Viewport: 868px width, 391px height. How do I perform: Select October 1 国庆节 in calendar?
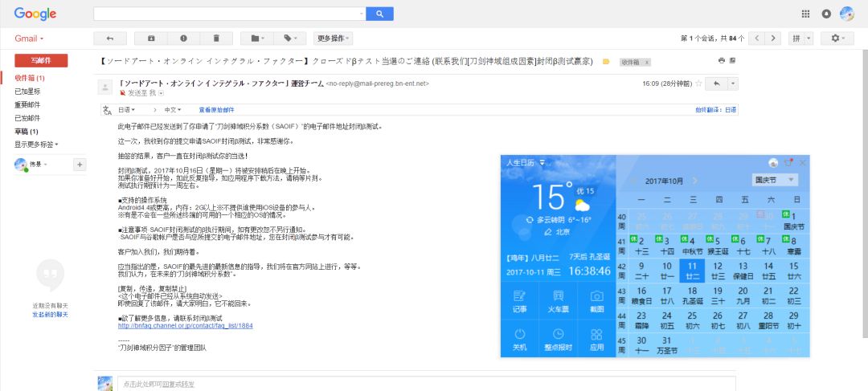(794, 221)
